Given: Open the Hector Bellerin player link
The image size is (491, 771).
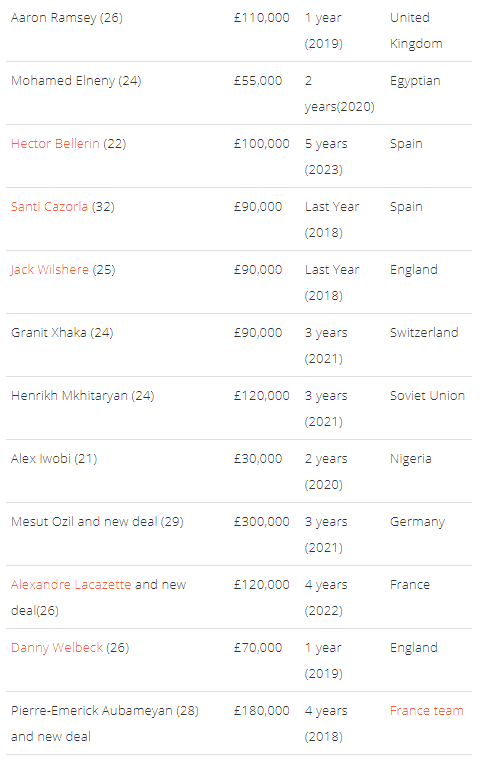Looking at the screenshot, I should [55, 144].
